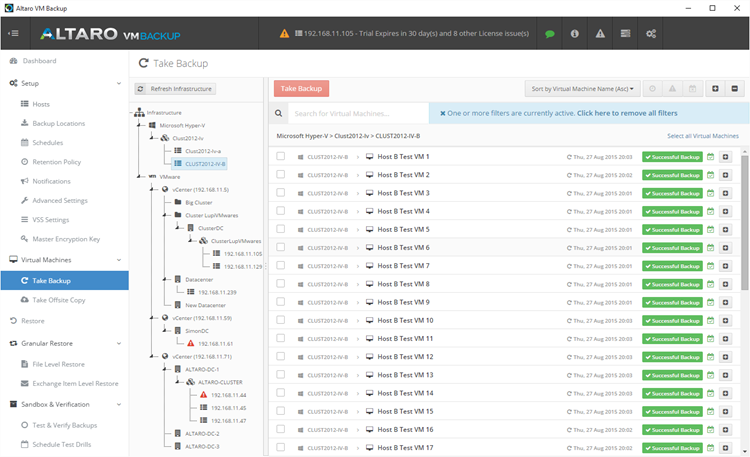
Task: Open the gears settings icon in header
Action: pos(651,33)
